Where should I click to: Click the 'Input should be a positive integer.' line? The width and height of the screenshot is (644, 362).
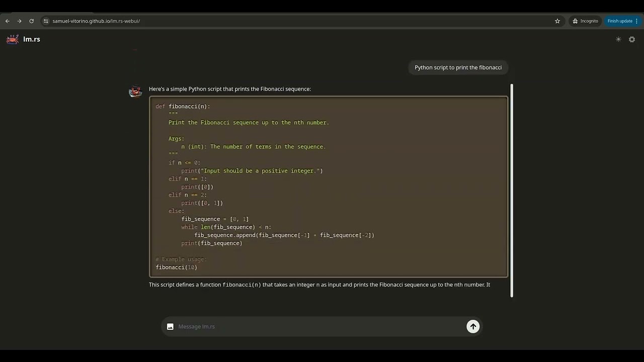(252, 170)
